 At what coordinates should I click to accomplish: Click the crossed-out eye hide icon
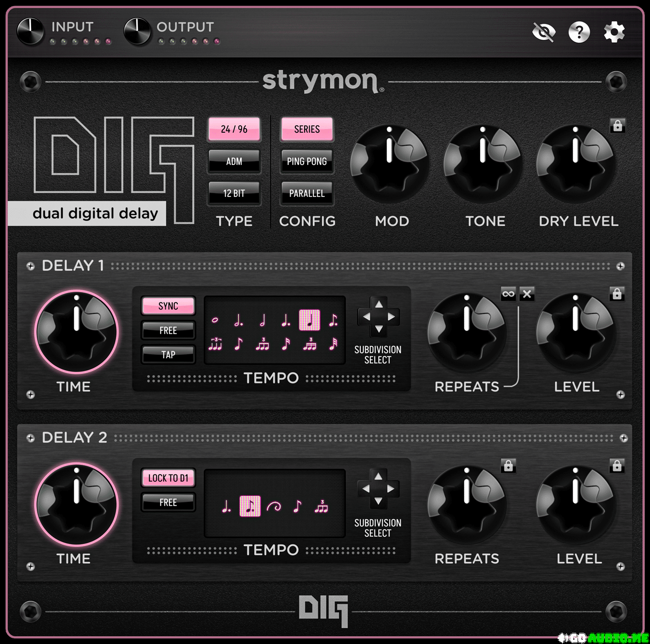pyautogui.click(x=544, y=32)
